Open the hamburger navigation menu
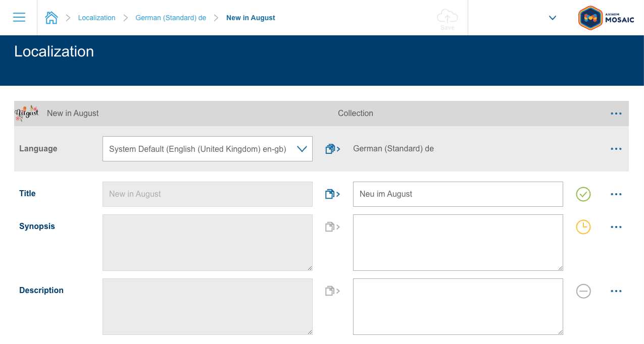644x344 pixels. coord(19,18)
